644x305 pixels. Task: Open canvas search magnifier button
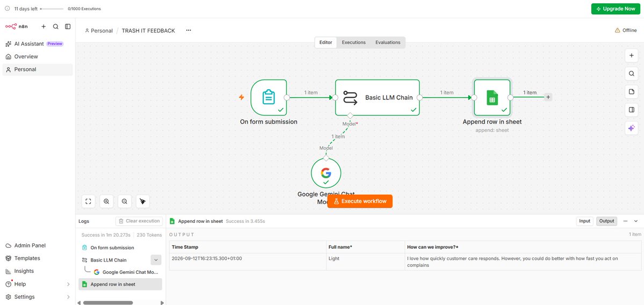[x=632, y=74]
